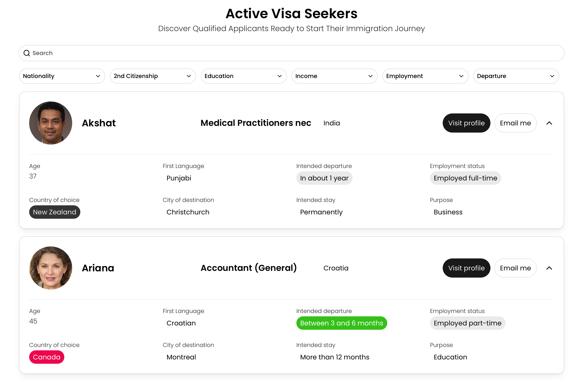Open the Income filter dropdown
588x380 pixels.
click(x=334, y=76)
